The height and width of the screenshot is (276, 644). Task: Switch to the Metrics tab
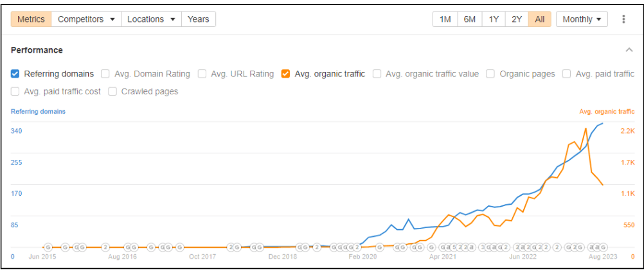pos(31,19)
